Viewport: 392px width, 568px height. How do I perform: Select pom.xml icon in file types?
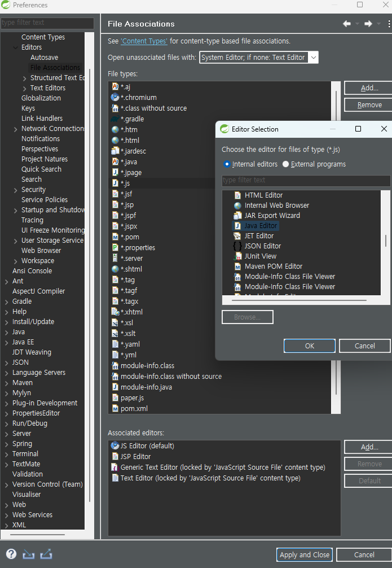[115, 409]
